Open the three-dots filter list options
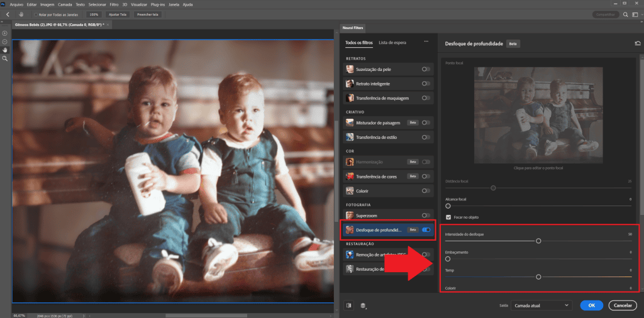Screen dimensions: 644x318 (426, 41)
